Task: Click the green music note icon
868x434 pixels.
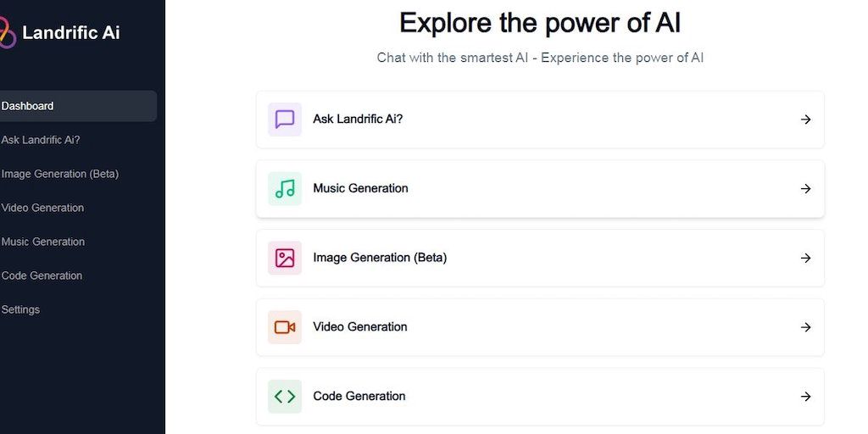Action: [285, 188]
